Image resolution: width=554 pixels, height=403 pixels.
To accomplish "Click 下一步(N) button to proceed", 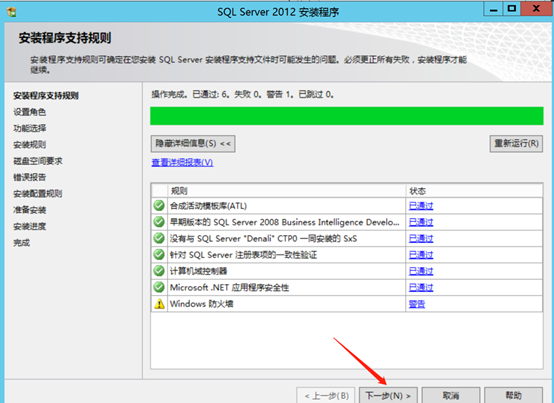I will pyautogui.click(x=388, y=395).
